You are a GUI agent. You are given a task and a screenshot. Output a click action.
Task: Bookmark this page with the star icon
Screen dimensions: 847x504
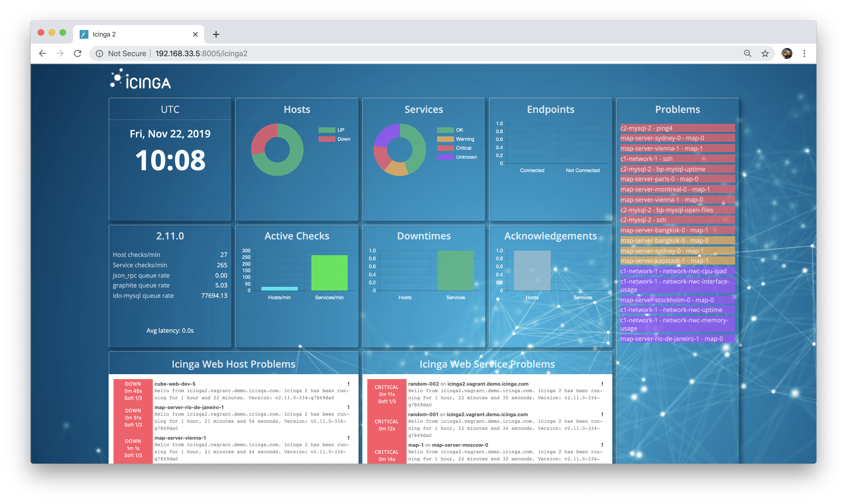[x=765, y=53]
